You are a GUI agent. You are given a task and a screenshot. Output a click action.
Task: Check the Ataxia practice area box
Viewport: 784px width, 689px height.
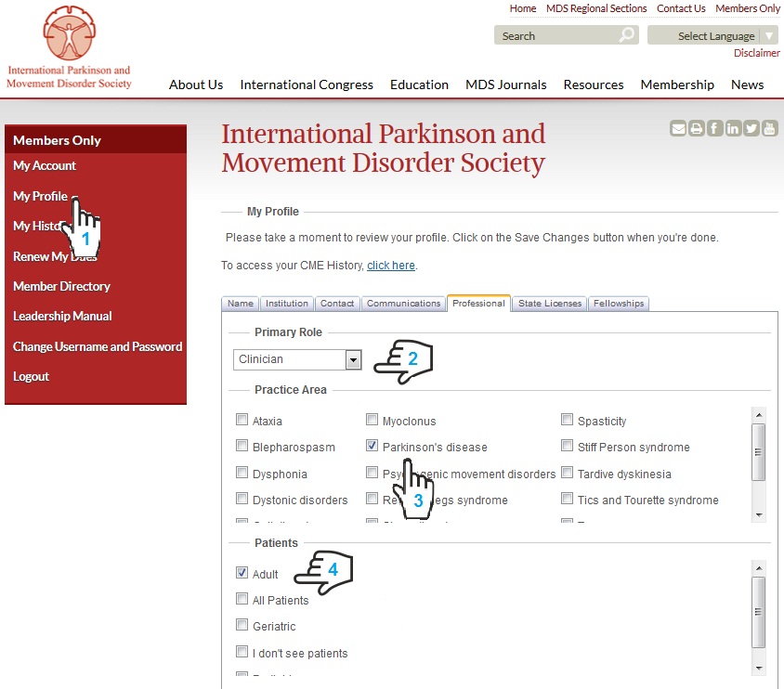point(242,419)
